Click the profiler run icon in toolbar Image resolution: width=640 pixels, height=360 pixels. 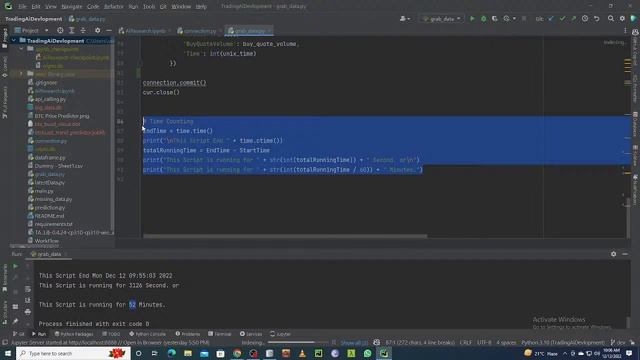(x=507, y=19)
